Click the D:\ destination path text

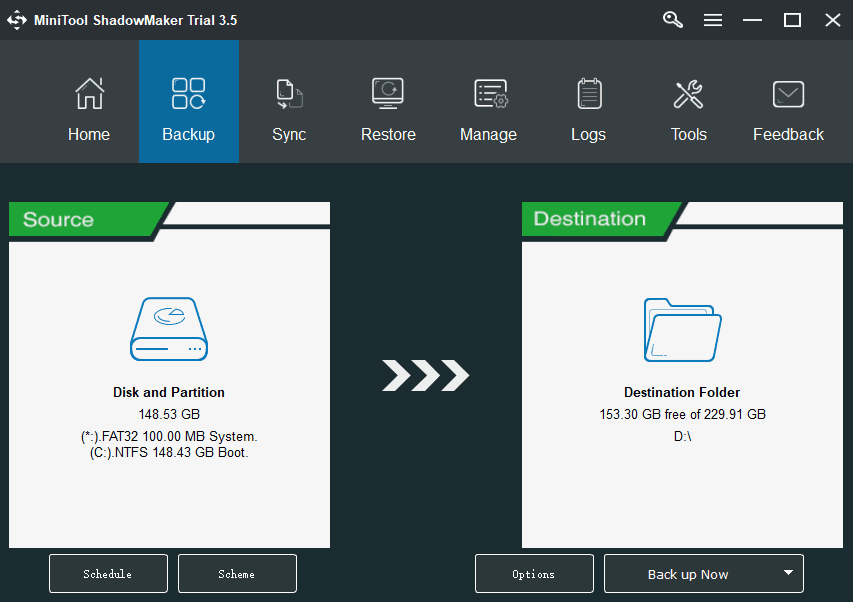click(682, 436)
